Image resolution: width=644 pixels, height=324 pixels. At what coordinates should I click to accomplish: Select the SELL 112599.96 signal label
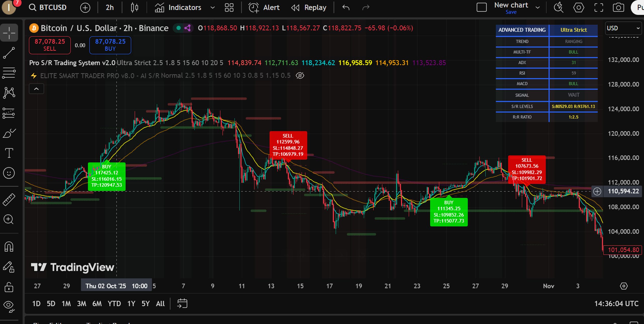(x=288, y=145)
